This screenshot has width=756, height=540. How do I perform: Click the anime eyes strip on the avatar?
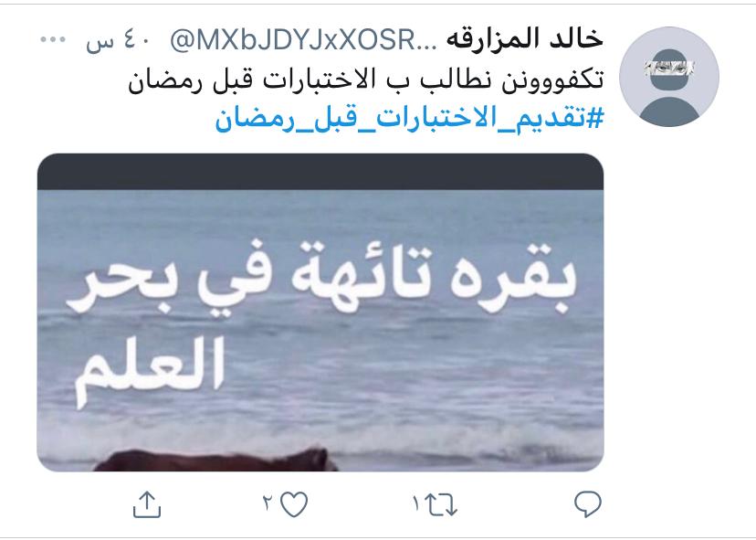point(668,68)
